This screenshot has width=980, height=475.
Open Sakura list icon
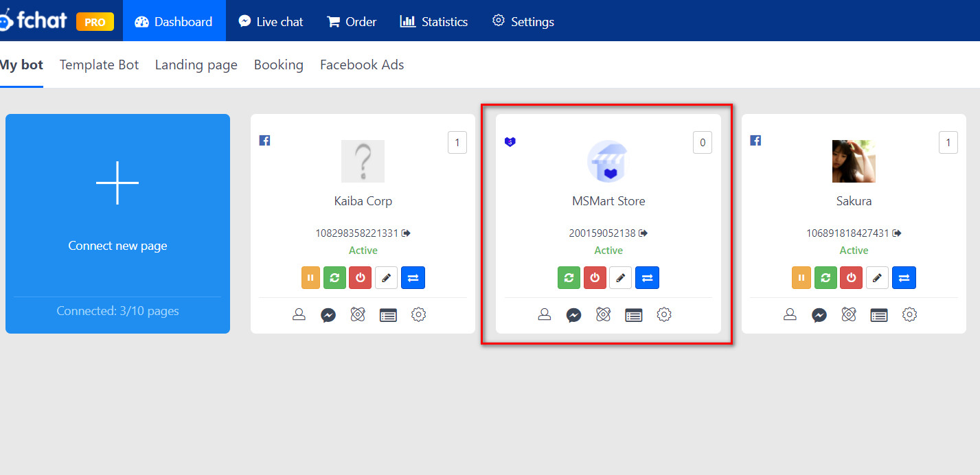pyautogui.click(x=879, y=315)
